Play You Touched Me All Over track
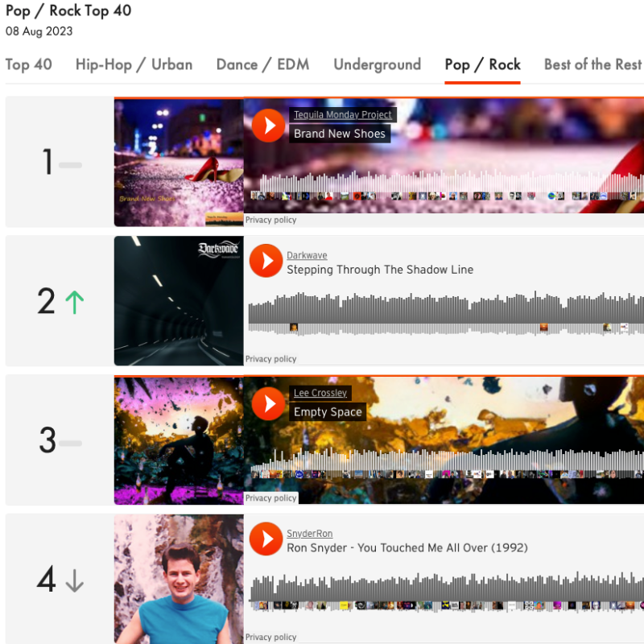Screen dimensions: 644x644 tap(266, 539)
